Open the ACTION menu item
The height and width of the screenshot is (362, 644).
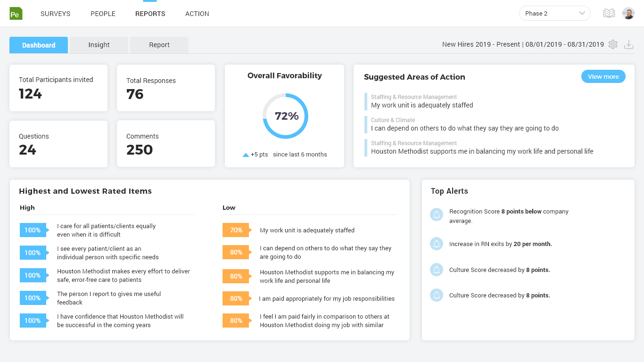point(197,14)
